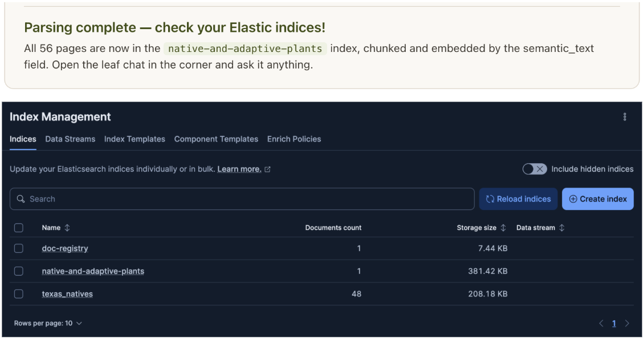Image resolution: width=644 pixels, height=339 pixels.
Task: Click the Parsing complete heading
Action: (174, 27)
